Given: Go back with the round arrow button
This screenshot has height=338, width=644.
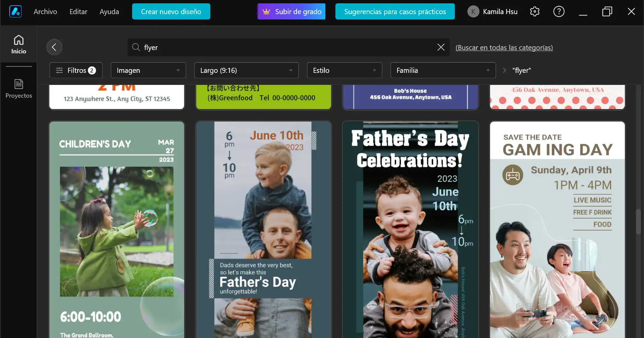Looking at the screenshot, I should [54, 47].
